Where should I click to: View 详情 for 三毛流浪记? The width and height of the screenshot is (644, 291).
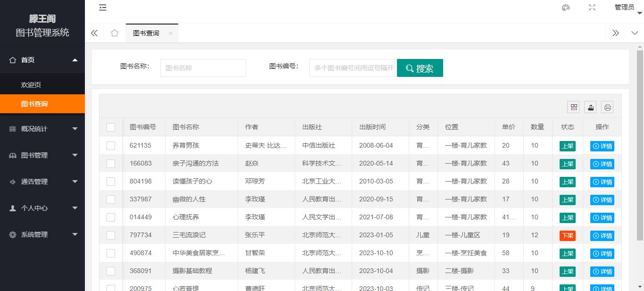pos(602,236)
